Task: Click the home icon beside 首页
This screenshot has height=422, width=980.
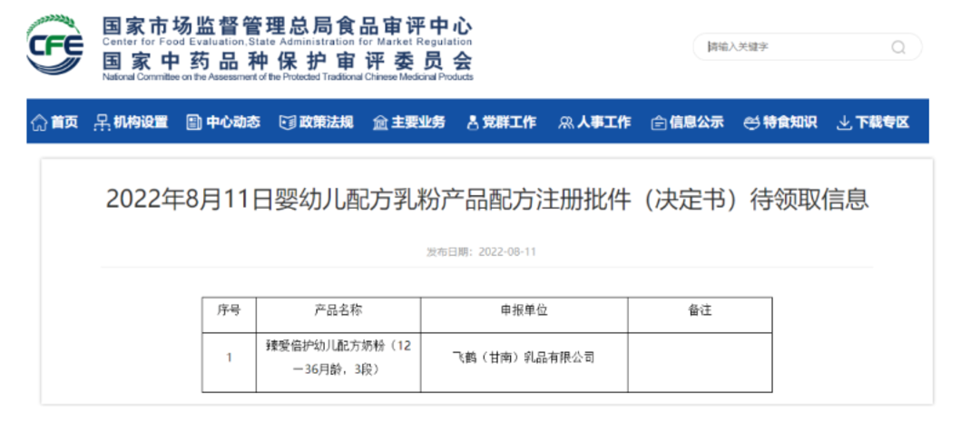Action: pos(39,123)
